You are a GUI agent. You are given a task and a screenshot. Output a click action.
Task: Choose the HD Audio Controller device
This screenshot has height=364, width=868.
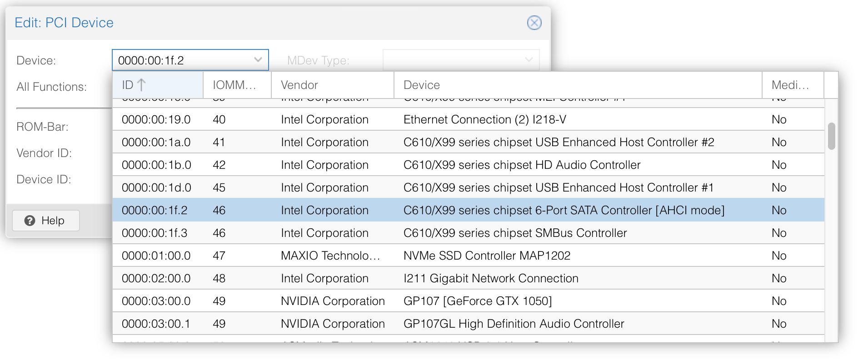tap(522, 165)
